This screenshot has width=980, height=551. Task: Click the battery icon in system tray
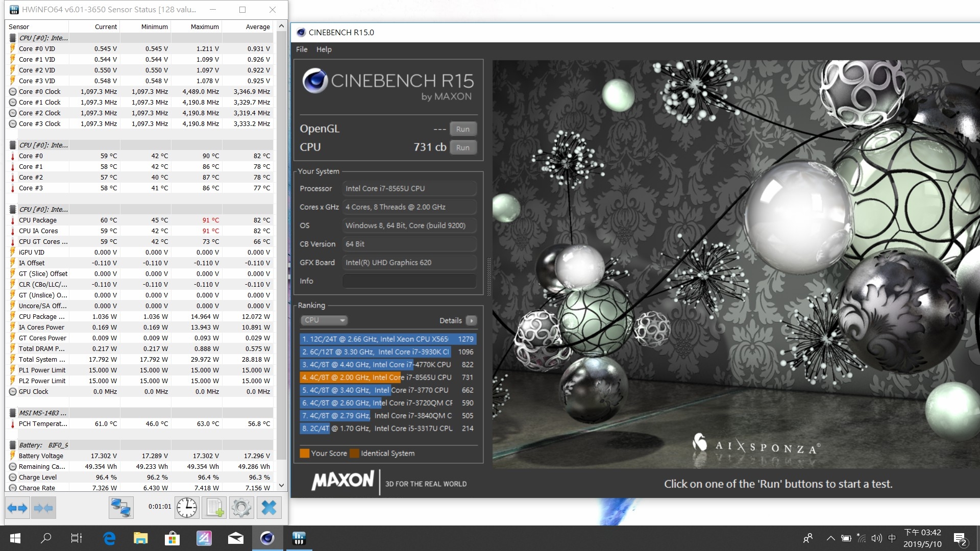tap(846, 538)
